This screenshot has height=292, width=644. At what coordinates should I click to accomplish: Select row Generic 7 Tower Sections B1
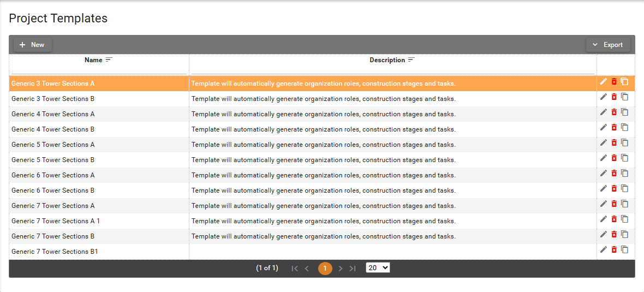pos(322,252)
